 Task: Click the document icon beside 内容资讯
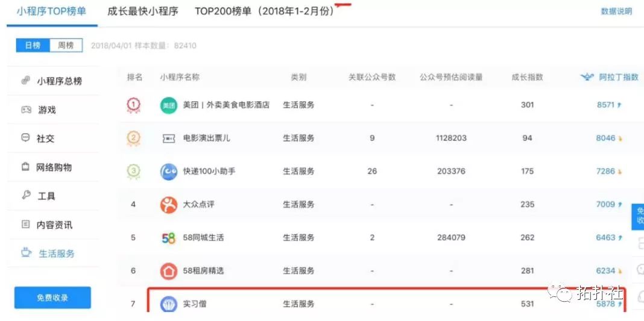(x=25, y=224)
